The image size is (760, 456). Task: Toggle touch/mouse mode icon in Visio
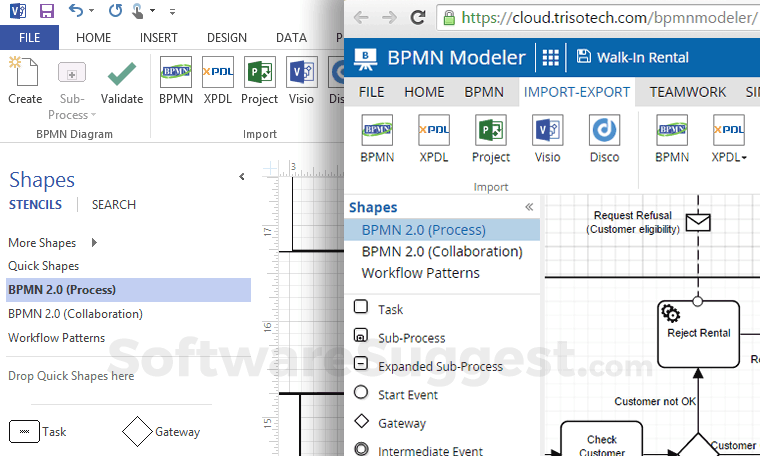click(138, 11)
